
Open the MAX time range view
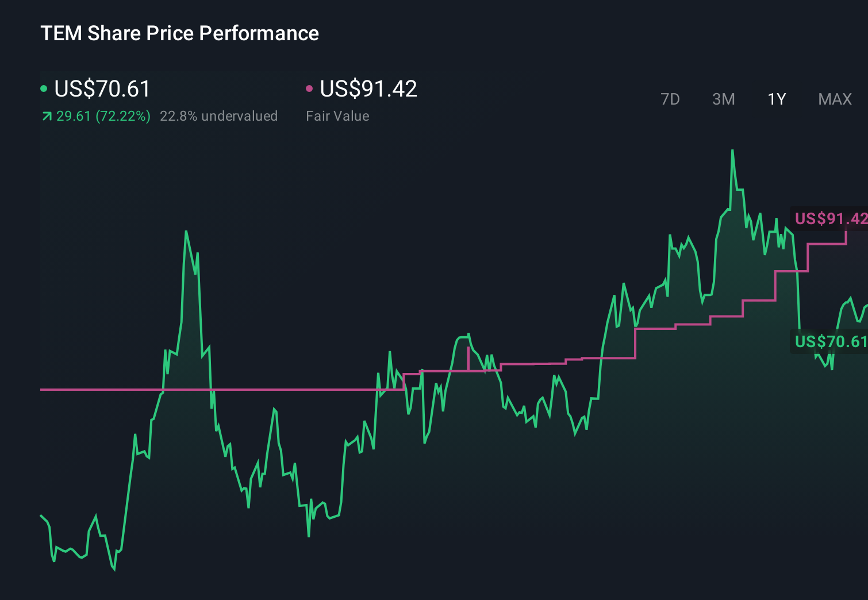(x=835, y=99)
